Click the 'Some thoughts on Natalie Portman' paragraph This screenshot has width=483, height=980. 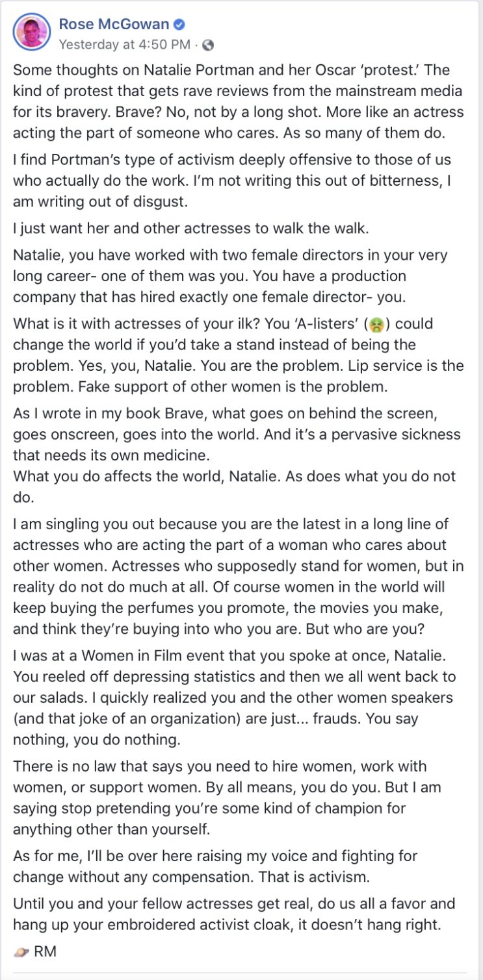(x=239, y=101)
